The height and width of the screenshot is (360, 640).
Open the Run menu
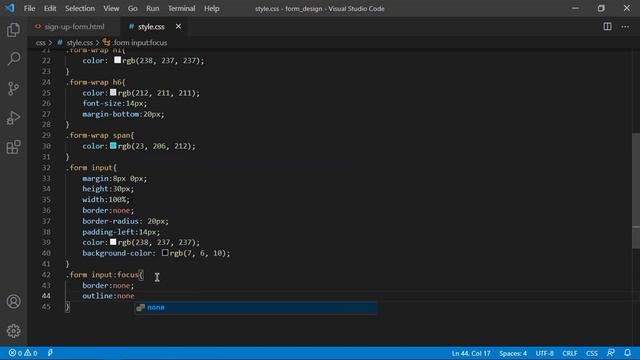153,8
